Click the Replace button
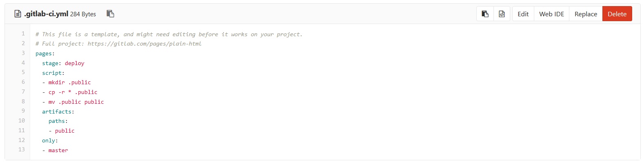Viewport: 644px width, 166px height. (x=586, y=14)
